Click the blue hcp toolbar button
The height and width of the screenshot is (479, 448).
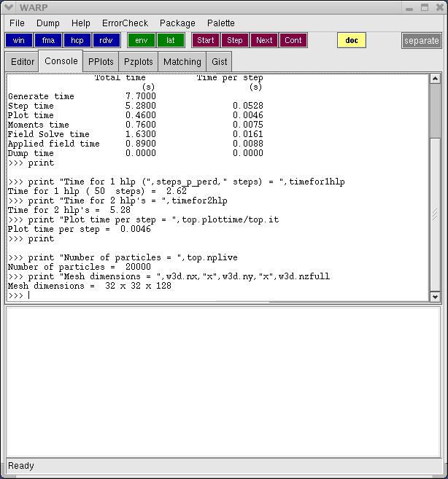click(x=77, y=40)
